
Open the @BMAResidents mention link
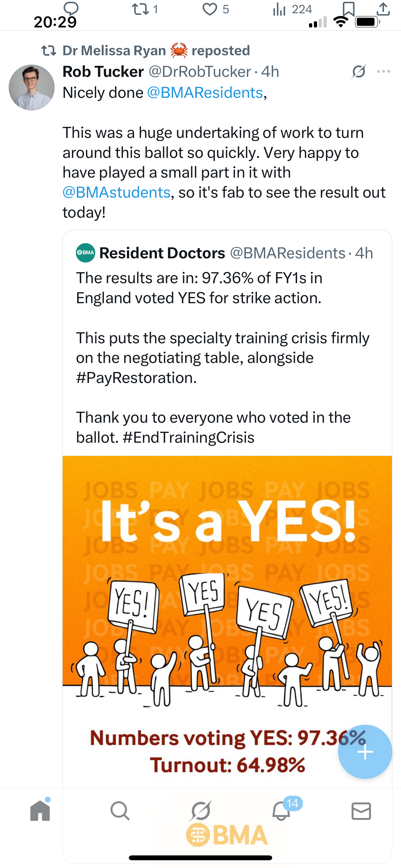(x=205, y=93)
